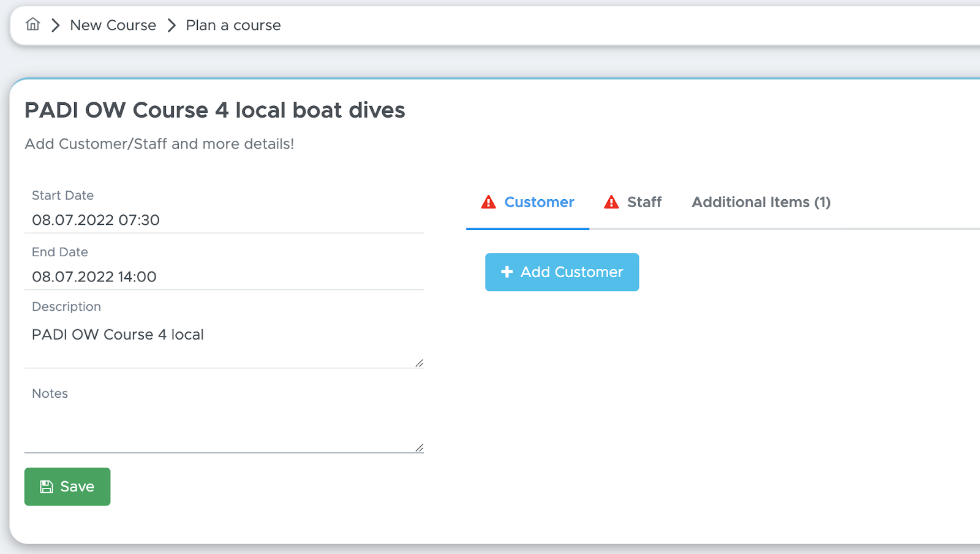The height and width of the screenshot is (554, 980).
Task: Save the course with the green button
Action: click(x=67, y=487)
